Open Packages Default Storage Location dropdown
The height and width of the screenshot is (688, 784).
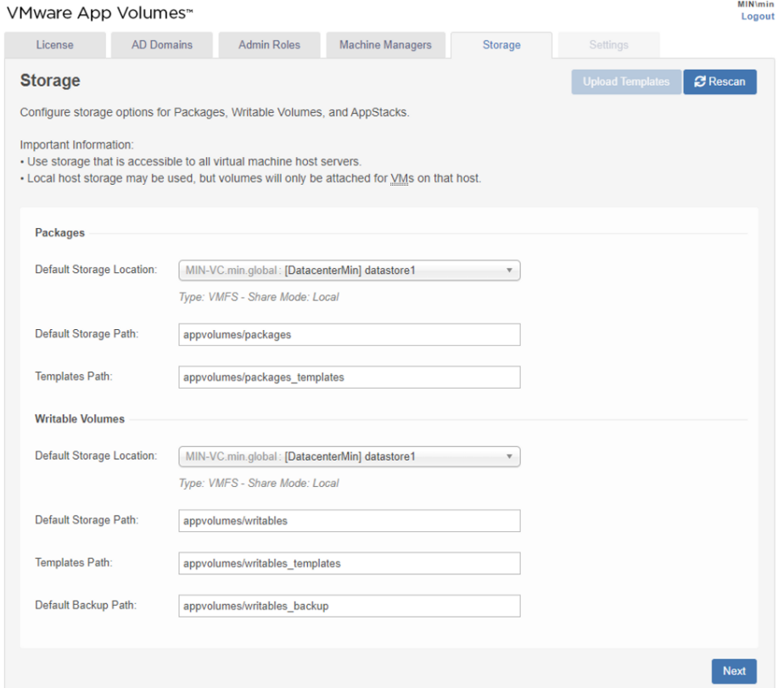point(350,271)
